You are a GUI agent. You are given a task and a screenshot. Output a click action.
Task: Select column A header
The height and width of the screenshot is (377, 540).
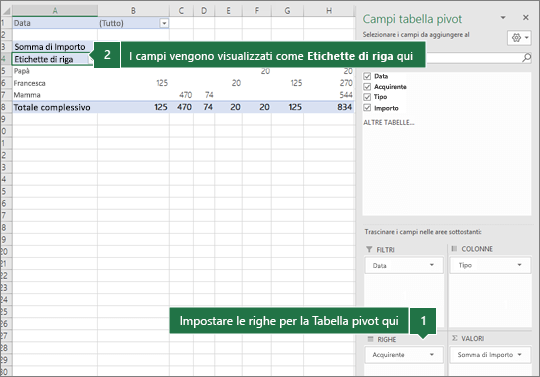tap(55, 11)
